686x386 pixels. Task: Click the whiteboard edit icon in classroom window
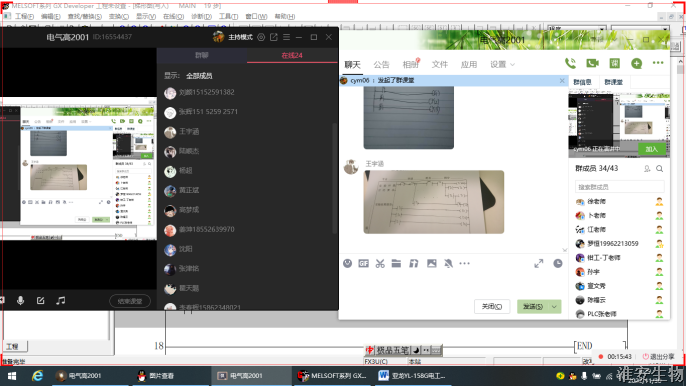pos(40,301)
